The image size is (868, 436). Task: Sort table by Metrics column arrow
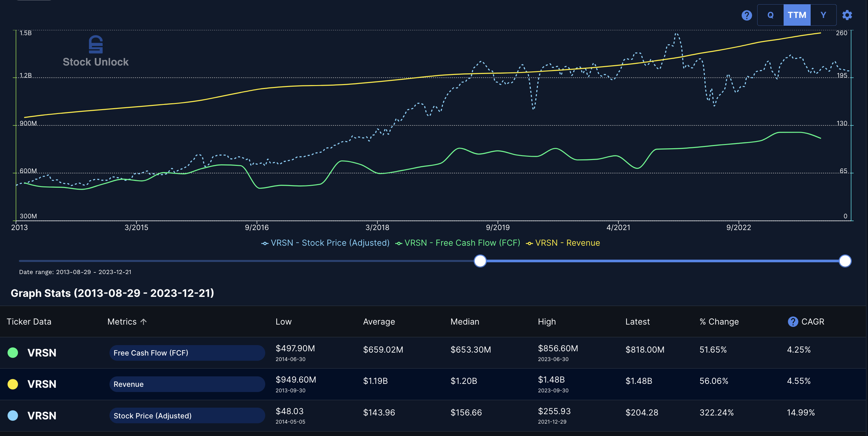(144, 322)
